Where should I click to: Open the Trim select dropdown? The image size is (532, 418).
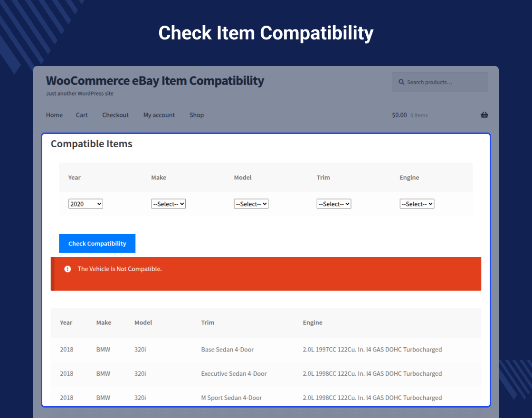pos(334,204)
